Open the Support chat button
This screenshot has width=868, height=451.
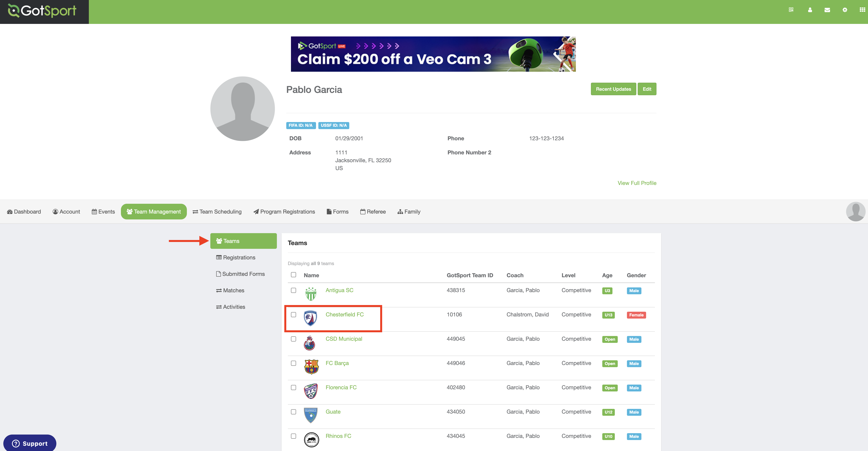(x=30, y=443)
